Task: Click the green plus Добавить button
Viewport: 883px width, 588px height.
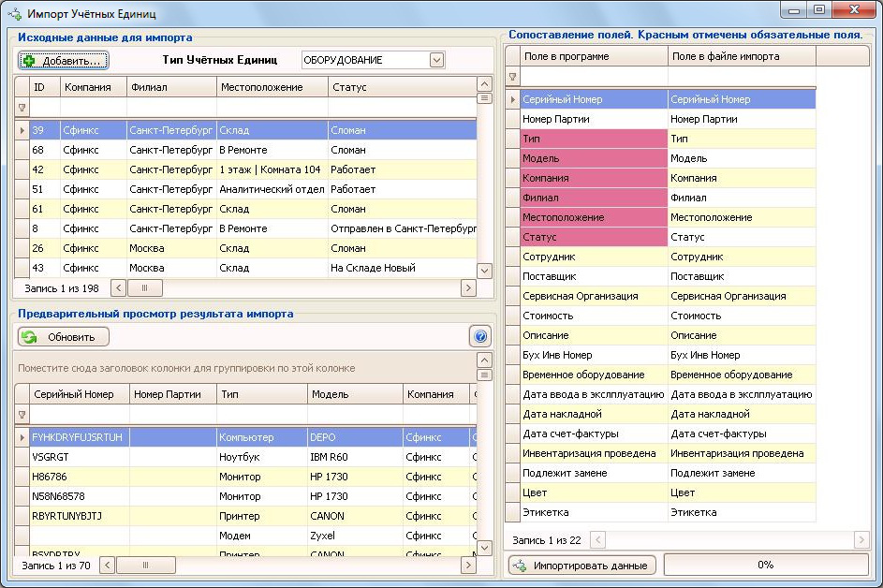Action: (x=64, y=61)
